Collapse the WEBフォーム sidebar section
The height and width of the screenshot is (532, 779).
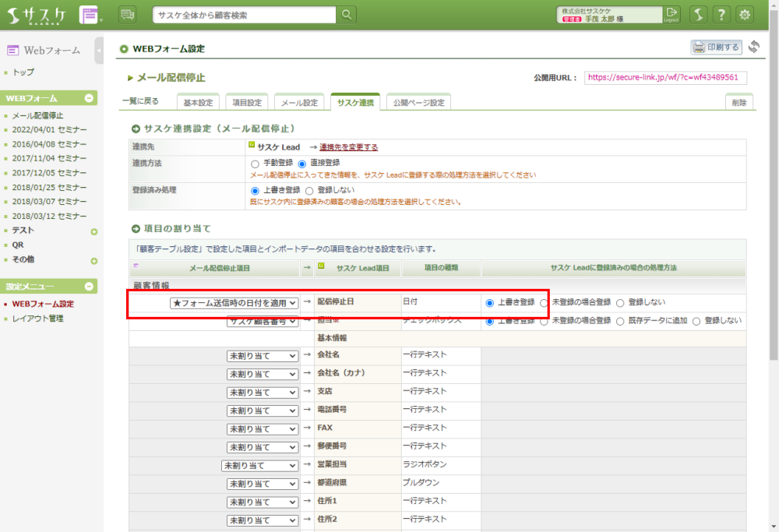89,98
